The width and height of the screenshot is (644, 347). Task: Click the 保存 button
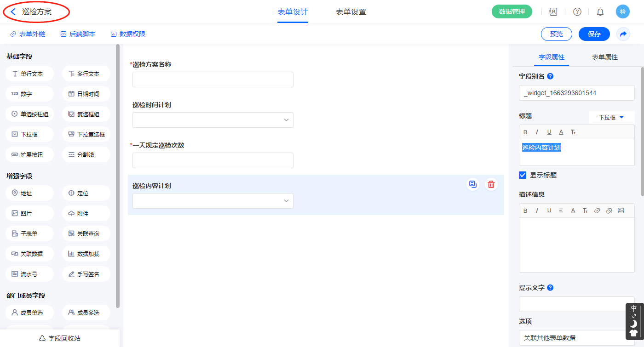click(x=594, y=34)
